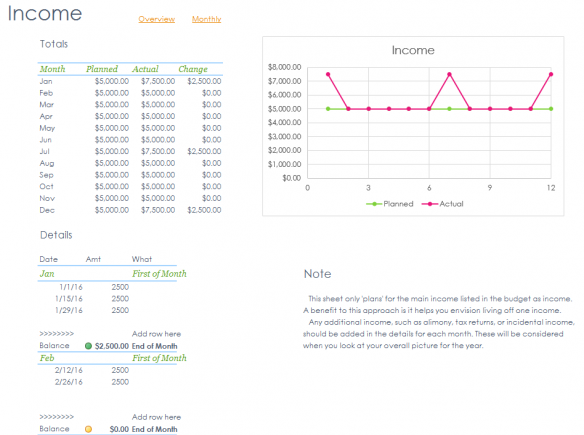Viewport: 584px width, 435px height.
Task: Click the Jan section header in Details
Action: click(x=47, y=274)
